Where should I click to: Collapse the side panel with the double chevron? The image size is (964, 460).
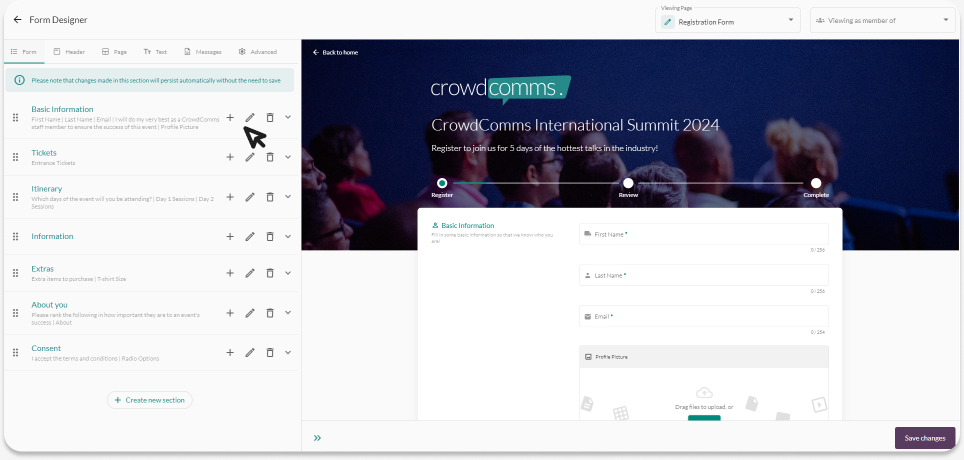(317, 437)
